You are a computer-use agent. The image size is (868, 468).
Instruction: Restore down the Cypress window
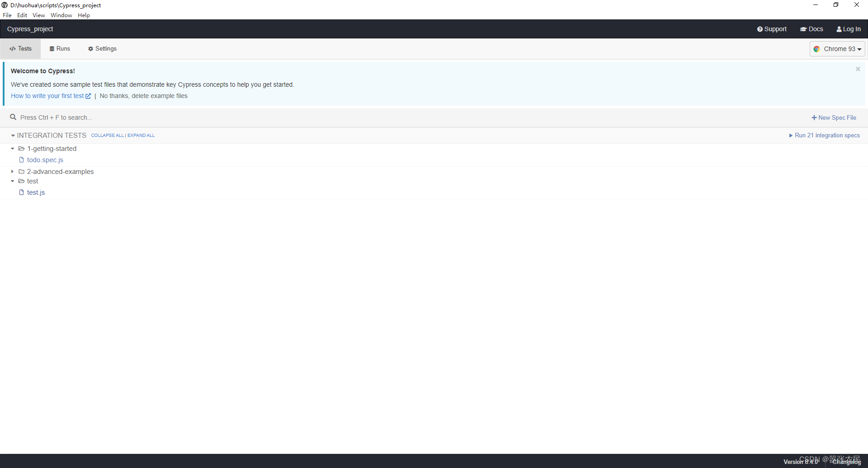click(x=836, y=5)
